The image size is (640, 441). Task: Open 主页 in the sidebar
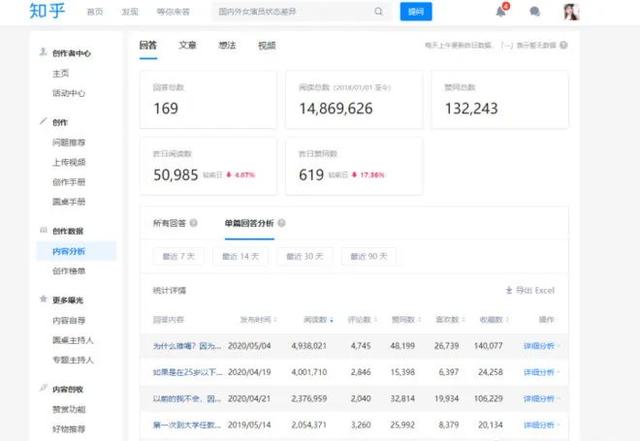pyautogui.click(x=61, y=74)
